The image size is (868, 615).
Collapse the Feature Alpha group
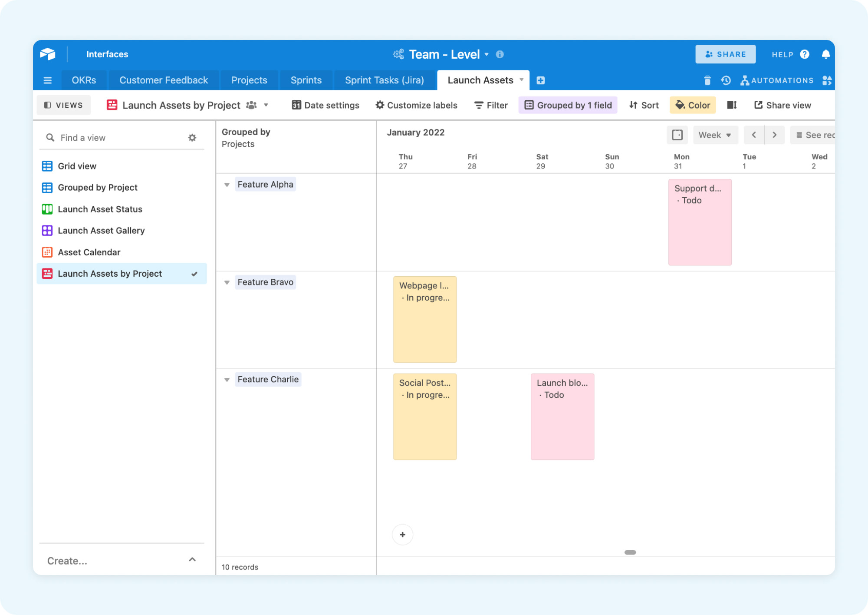tap(227, 185)
